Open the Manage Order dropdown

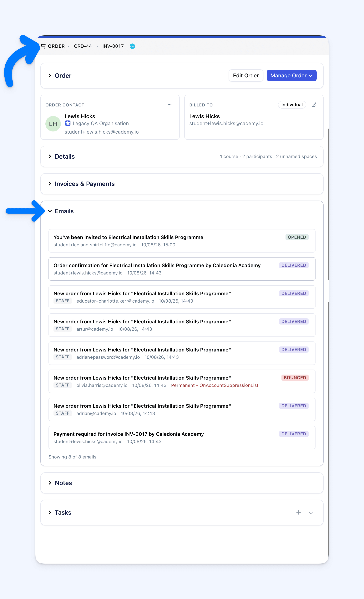tap(291, 76)
